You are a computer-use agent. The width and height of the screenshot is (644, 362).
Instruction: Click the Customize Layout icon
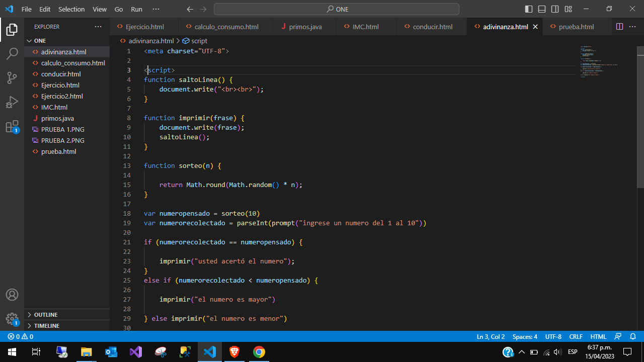coord(568,9)
